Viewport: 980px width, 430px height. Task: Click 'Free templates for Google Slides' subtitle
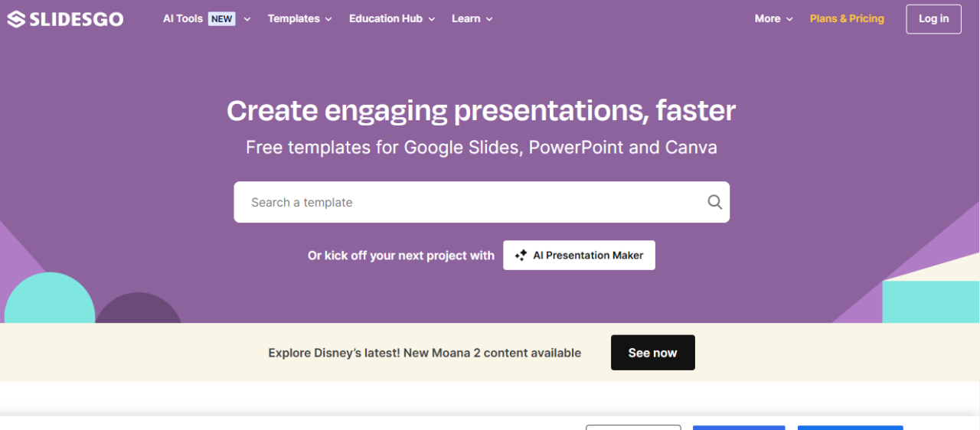point(482,148)
